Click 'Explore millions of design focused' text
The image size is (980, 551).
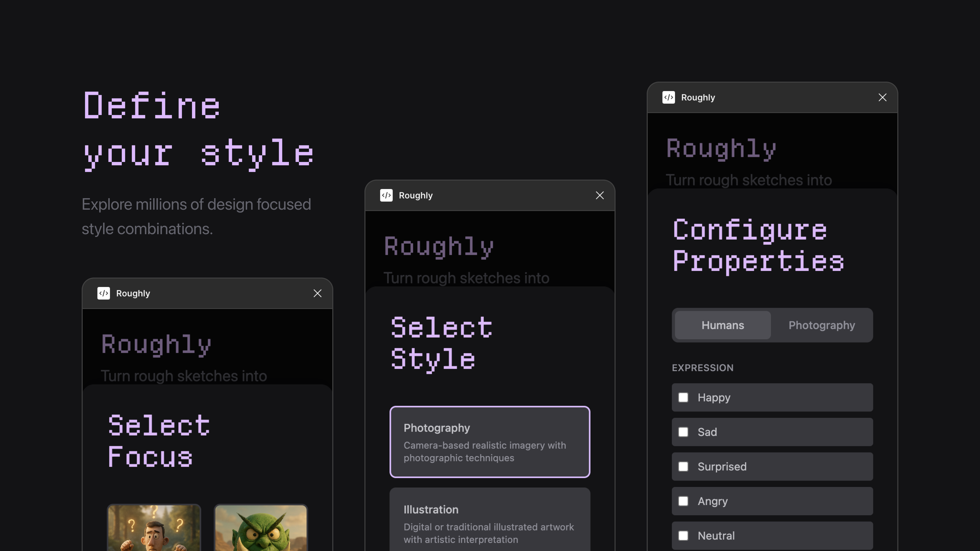[x=196, y=205]
